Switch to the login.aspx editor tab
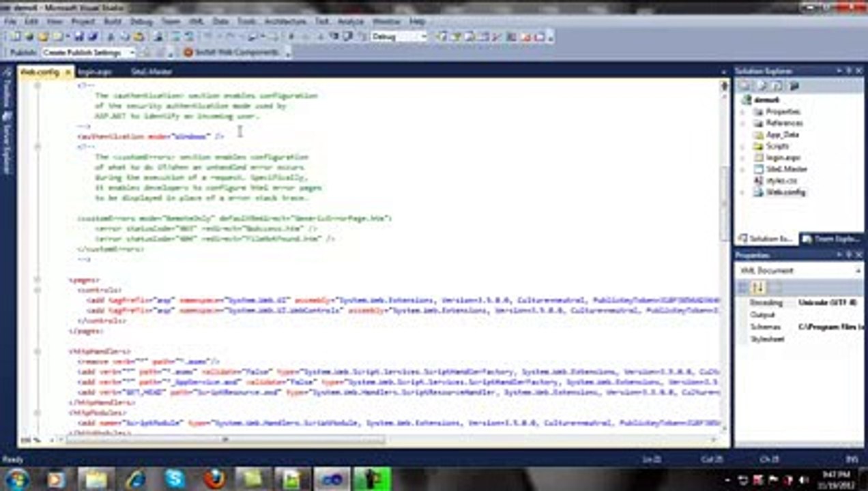 [x=95, y=72]
